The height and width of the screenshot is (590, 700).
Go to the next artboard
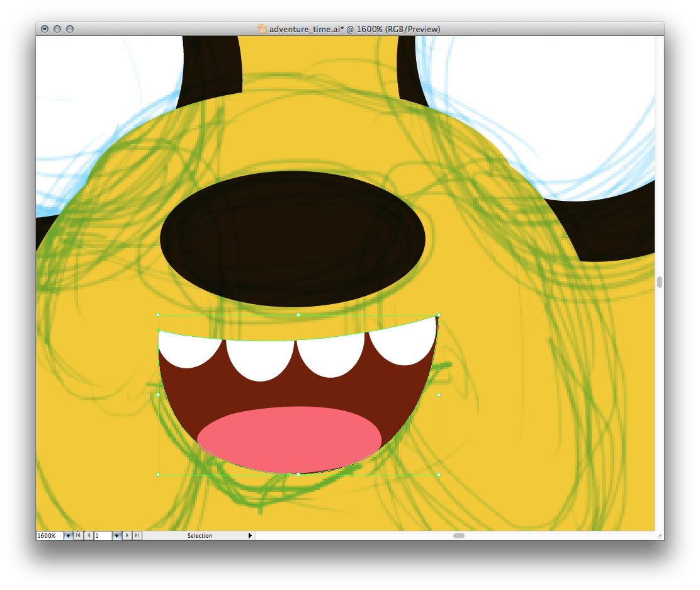[127, 536]
